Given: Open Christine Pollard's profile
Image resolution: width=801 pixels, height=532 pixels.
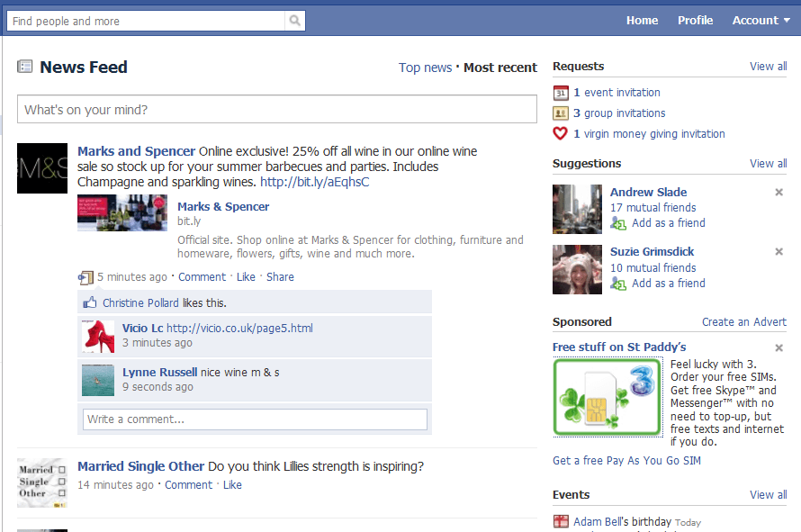Looking at the screenshot, I should point(140,303).
